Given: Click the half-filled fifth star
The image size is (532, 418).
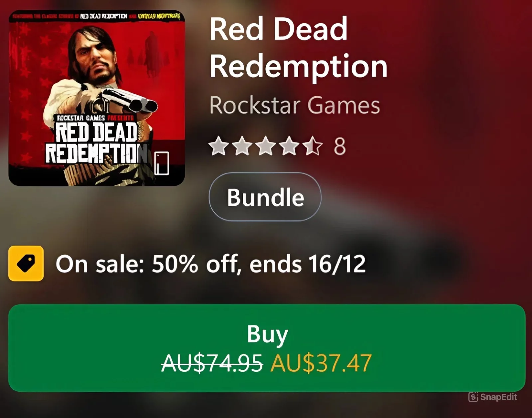Looking at the screenshot, I should tap(313, 146).
